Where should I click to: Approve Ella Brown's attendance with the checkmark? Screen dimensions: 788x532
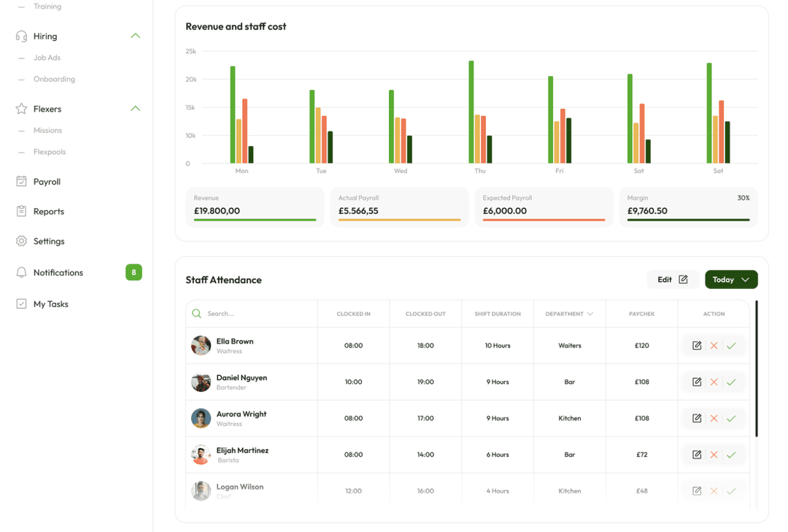(731, 346)
